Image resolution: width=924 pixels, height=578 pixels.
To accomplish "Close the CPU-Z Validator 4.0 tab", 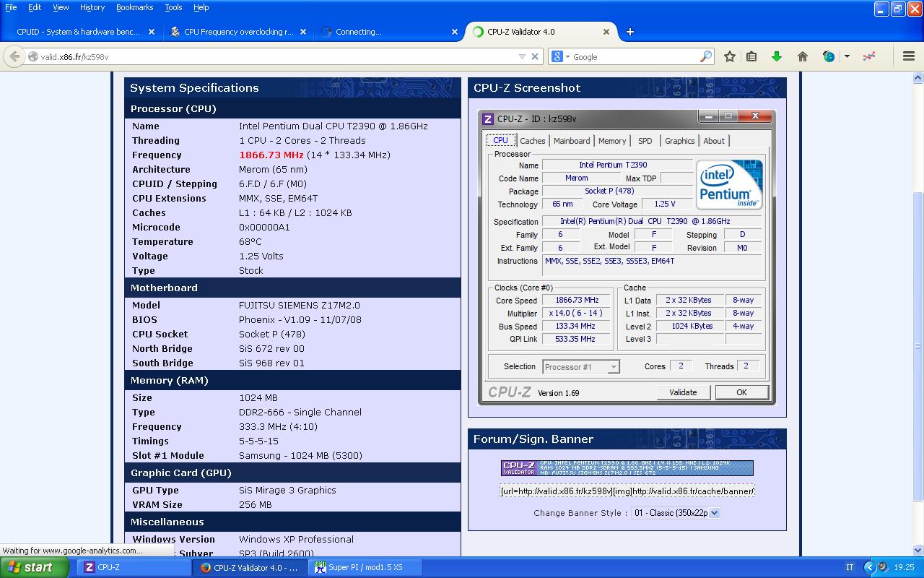I will click(x=606, y=32).
